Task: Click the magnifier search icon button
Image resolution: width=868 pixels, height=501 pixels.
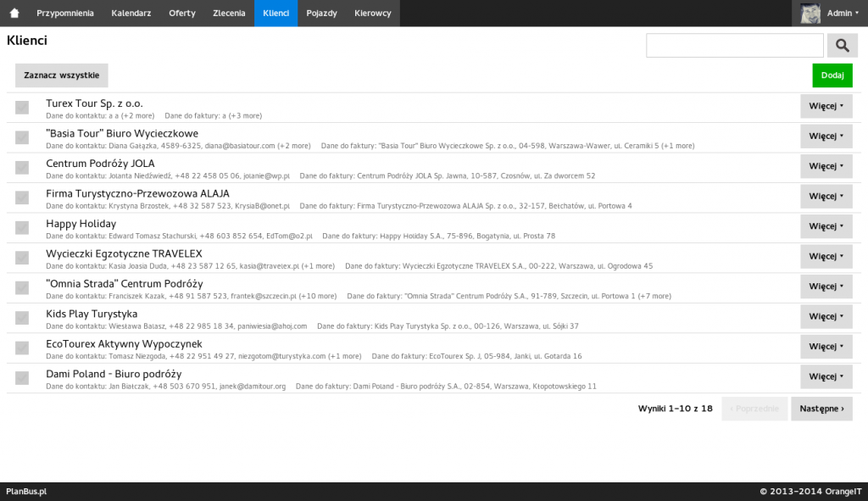Action: 842,46
